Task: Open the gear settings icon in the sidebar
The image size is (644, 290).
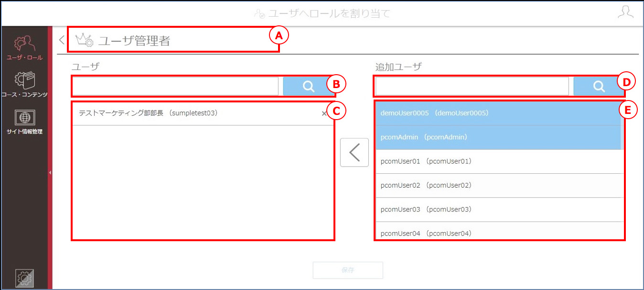Action: pos(24,279)
